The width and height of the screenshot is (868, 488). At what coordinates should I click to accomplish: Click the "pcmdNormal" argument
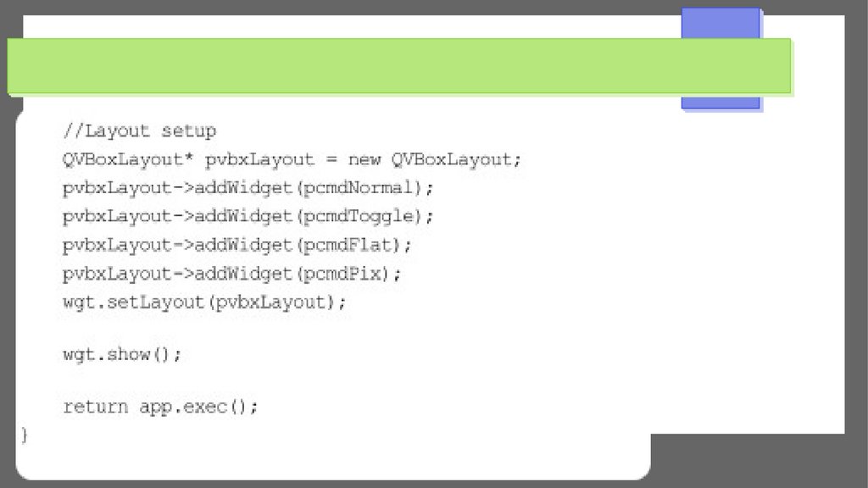coord(361,187)
